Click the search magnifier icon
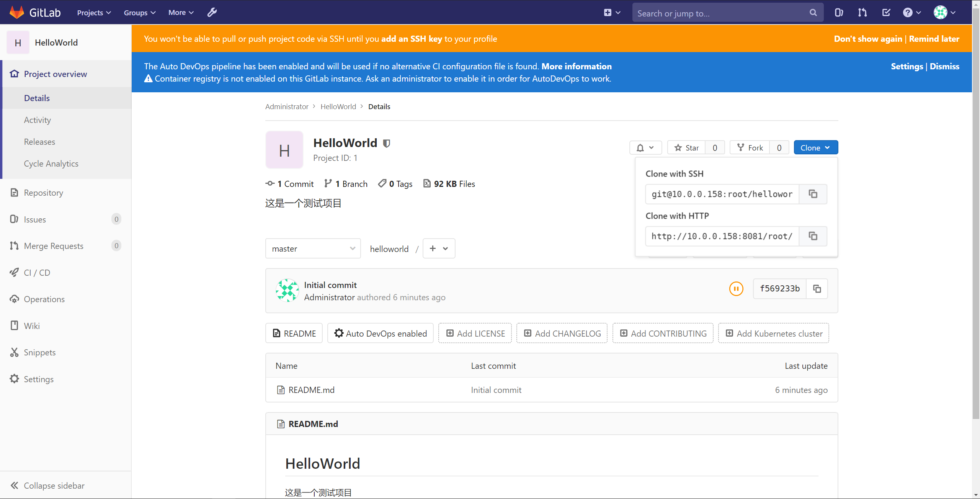The image size is (980, 499). 813,13
